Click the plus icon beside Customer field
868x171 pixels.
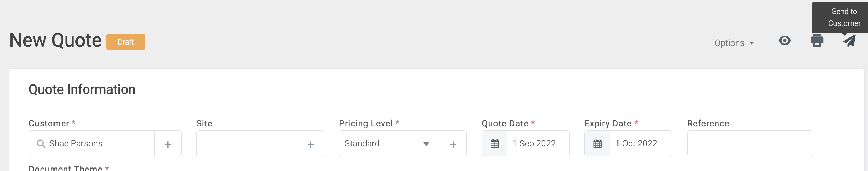point(168,144)
